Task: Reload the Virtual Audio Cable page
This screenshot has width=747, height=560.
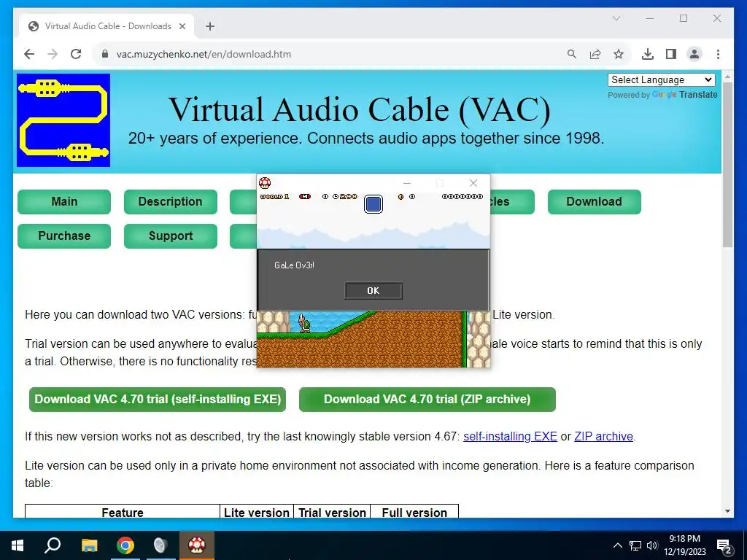Action: pyautogui.click(x=76, y=54)
